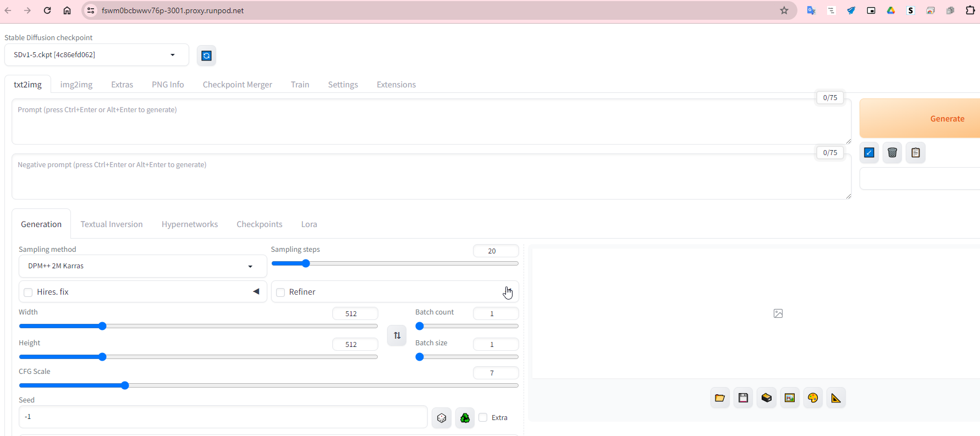The image size is (980, 436).
Task: Open the S extension icon
Action: [x=911, y=10]
